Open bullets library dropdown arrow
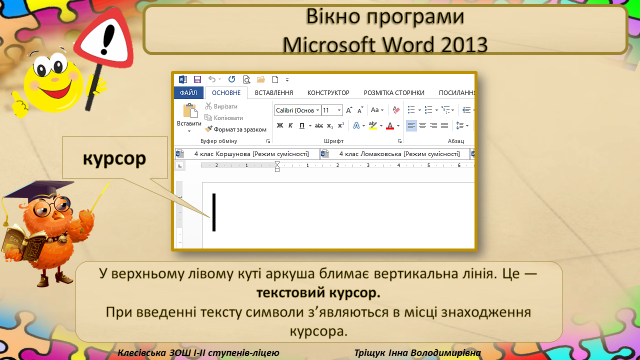This screenshot has height=360, width=640. [419, 110]
